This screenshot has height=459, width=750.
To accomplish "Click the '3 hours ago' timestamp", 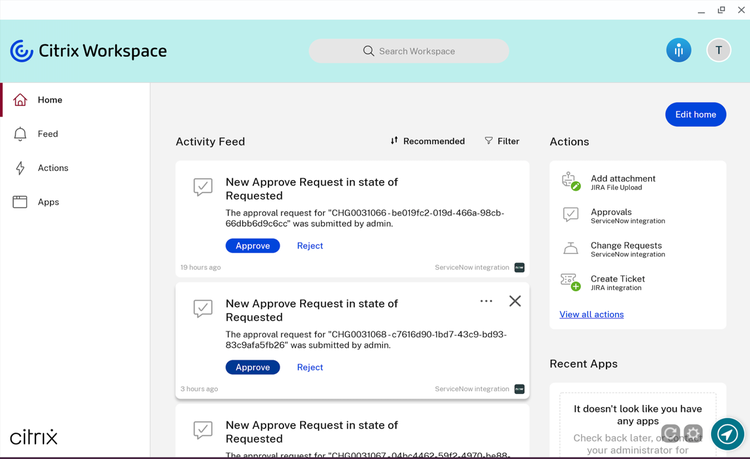I will coord(199,389).
